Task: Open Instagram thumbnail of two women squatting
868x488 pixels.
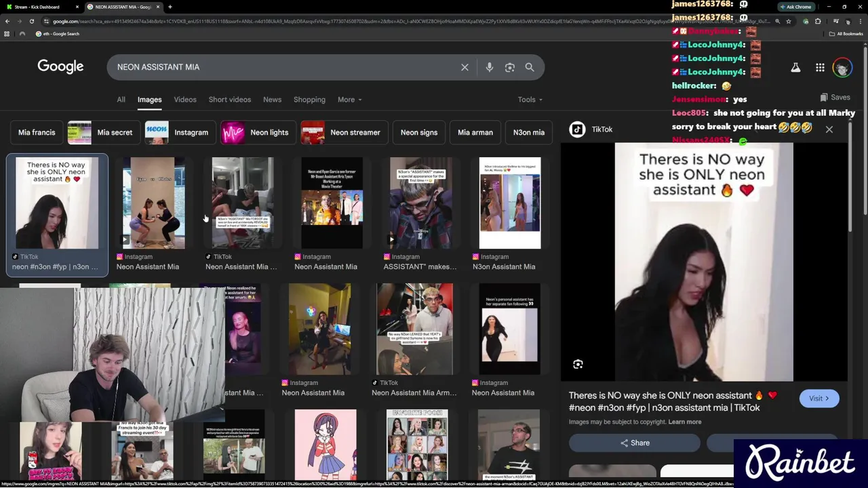Action: 153,203
